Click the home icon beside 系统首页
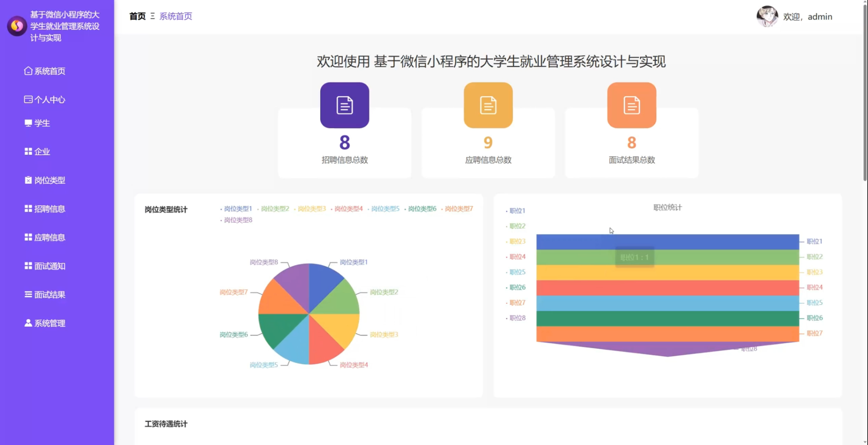The width and height of the screenshot is (868, 445). 28,71
